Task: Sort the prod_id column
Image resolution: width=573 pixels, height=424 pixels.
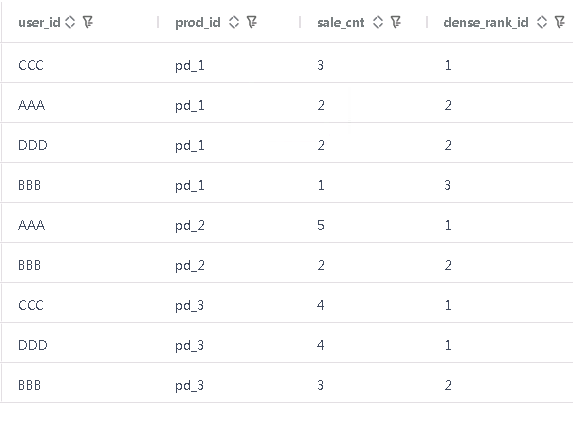Action: 234,22
